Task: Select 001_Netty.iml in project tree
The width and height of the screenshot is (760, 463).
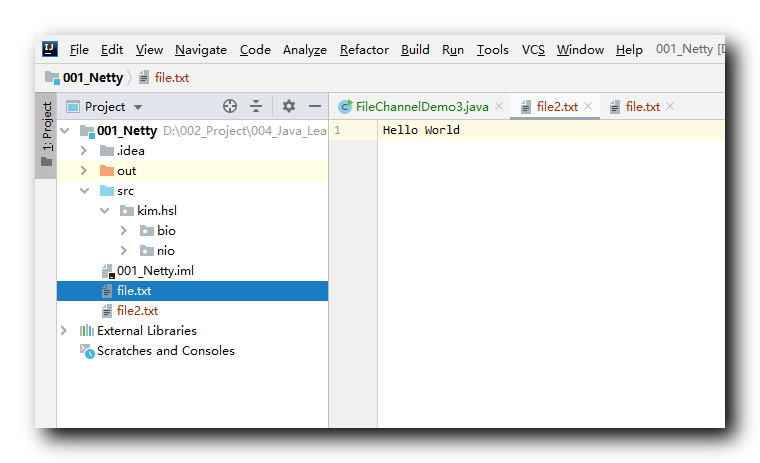Action: tap(192, 271)
